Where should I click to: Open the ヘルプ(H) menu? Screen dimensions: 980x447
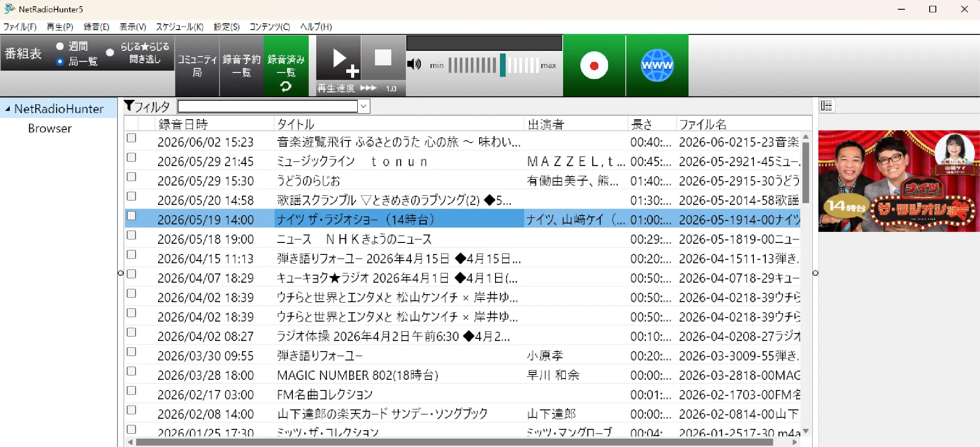[x=316, y=27]
